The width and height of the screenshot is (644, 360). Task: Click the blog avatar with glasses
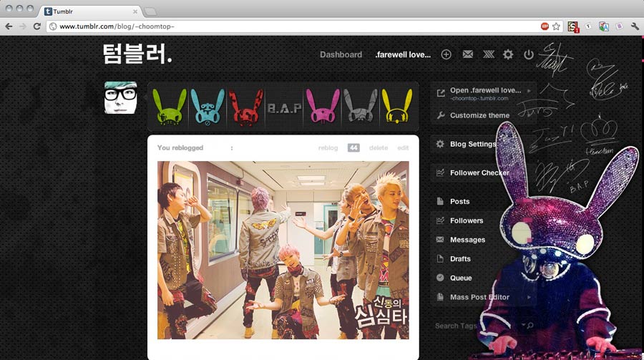pos(120,97)
